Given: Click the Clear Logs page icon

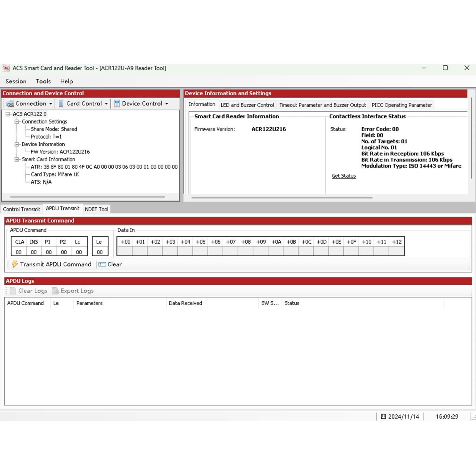Looking at the screenshot, I should [x=13, y=291].
